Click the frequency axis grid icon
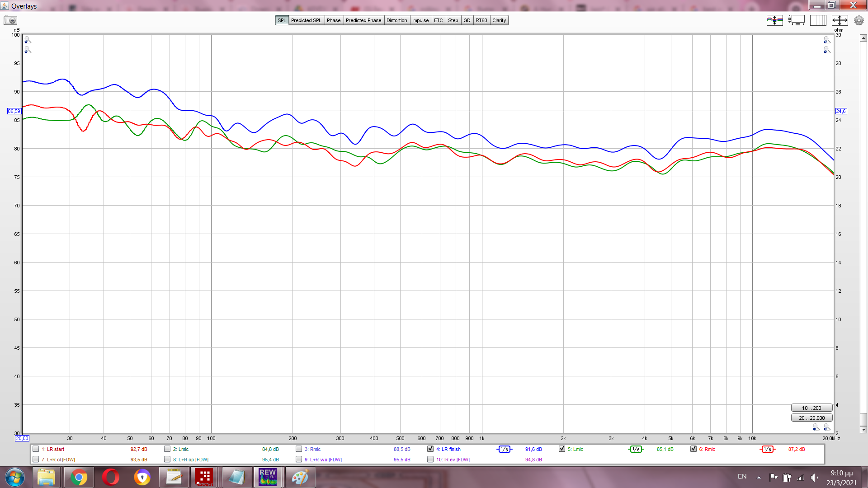868x488 pixels. pos(818,20)
